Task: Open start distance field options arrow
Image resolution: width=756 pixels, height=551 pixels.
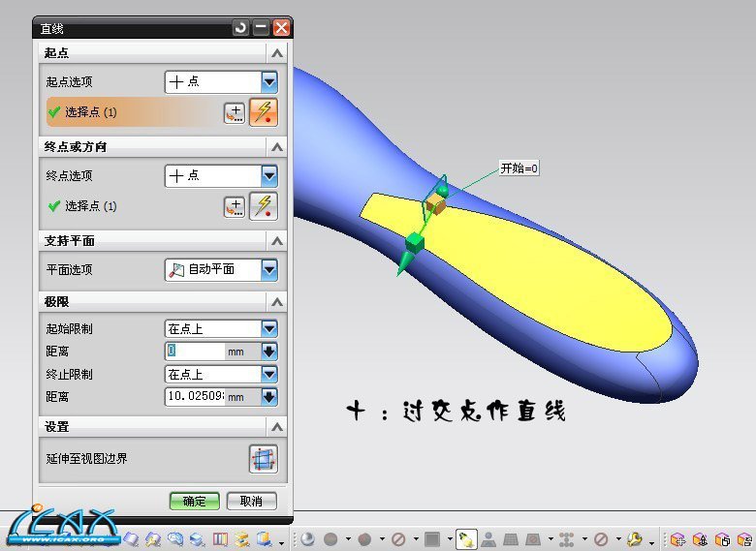Action: (269, 352)
